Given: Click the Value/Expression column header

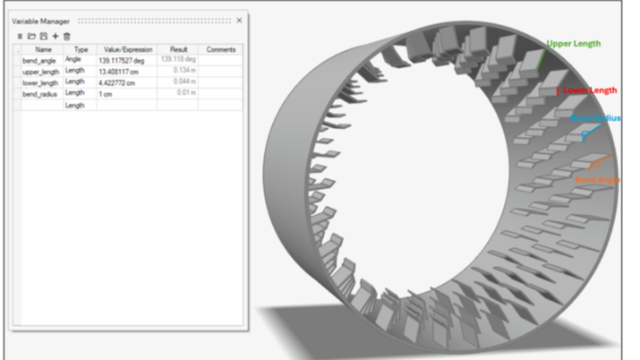Looking at the screenshot, I should point(127,49).
